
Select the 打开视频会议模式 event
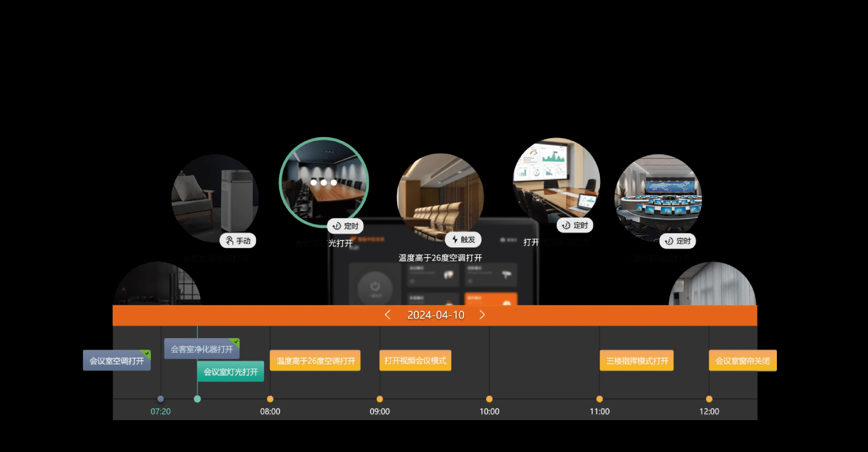[415, 360]
